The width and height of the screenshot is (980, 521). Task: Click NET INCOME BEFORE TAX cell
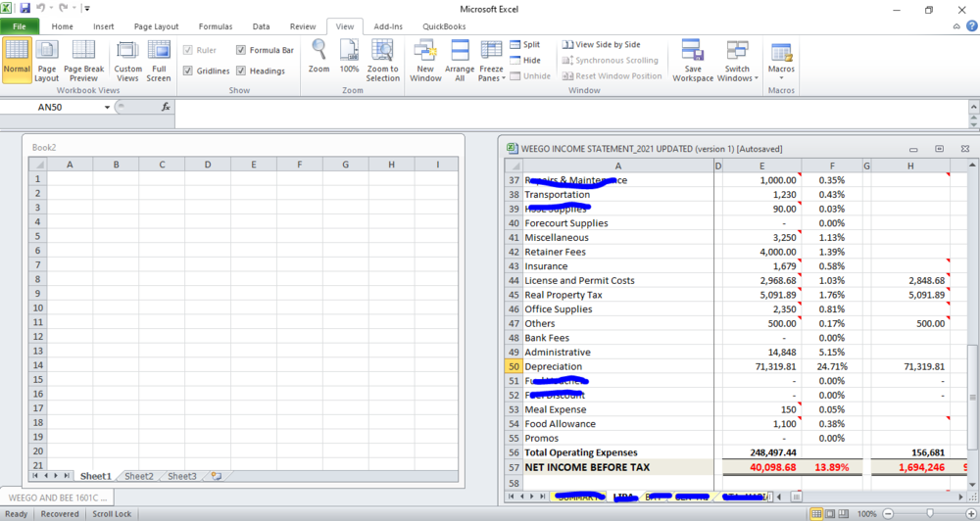(x=618, y=467)
